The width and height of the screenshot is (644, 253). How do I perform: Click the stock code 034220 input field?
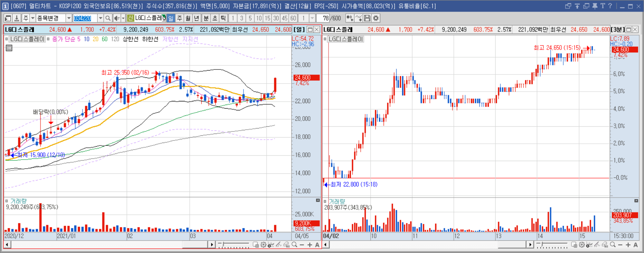[x=85, y=18]
